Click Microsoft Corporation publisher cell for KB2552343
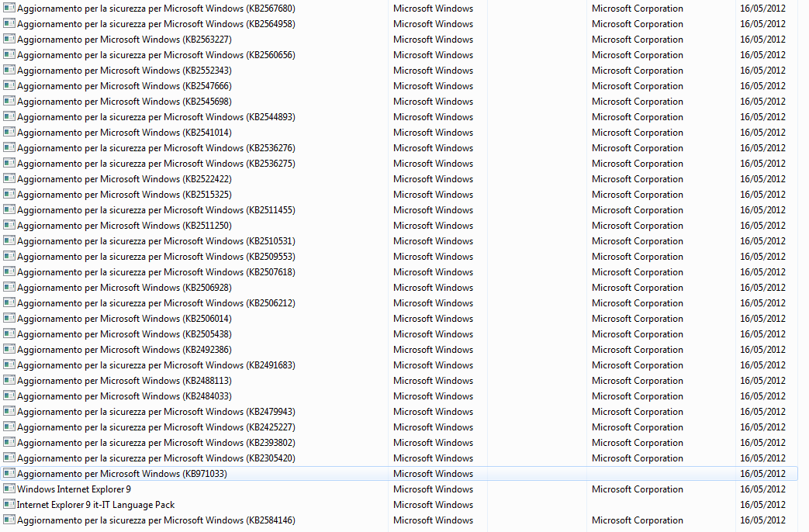This screenshot has height=532, width=809. 637,70
